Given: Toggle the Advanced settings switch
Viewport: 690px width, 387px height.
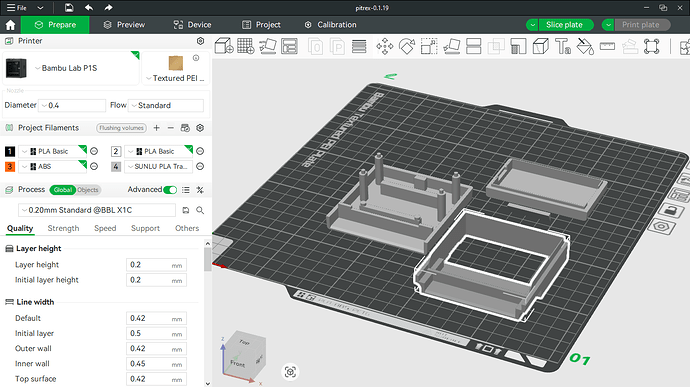Looking at the screenshot, I should coord(170,190).
